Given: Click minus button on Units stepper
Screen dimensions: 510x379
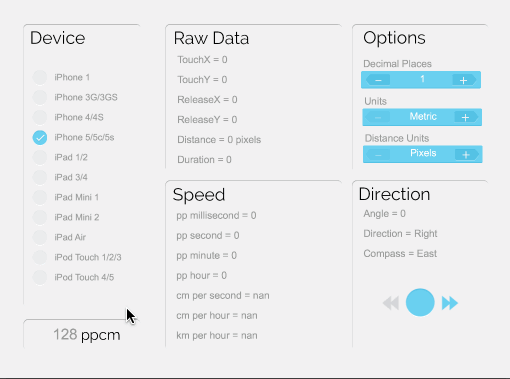Looking at the screenshot, I should (378, 117).
